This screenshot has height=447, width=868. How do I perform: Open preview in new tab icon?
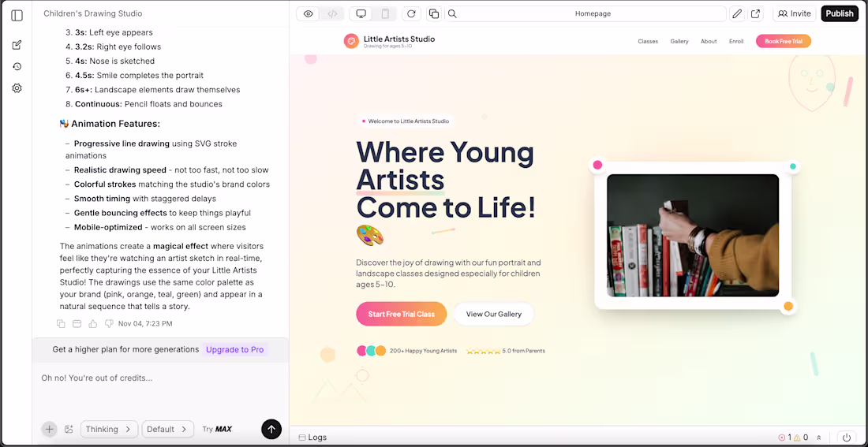[x=755, y=14]
